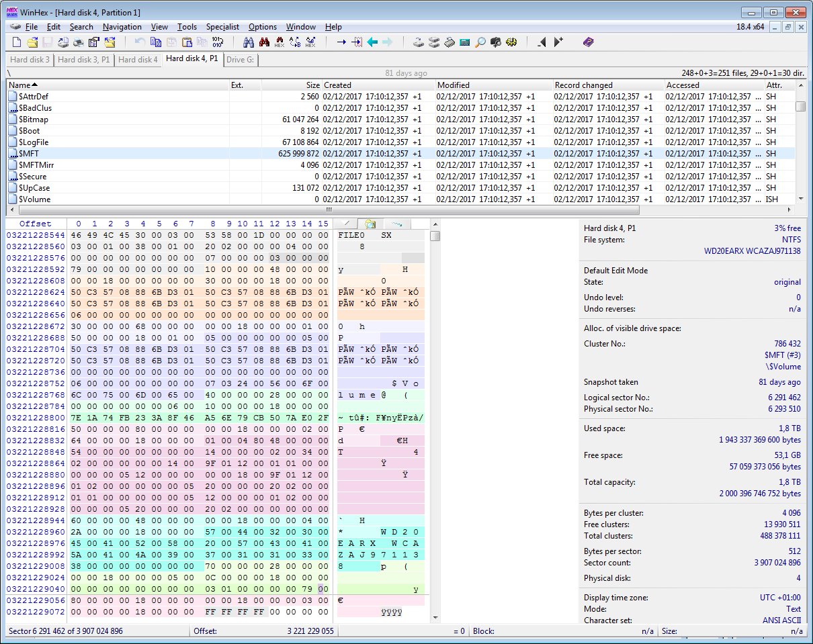This screenshot has height=644, width=813.
Task: Click the Back navigation arrow icon
Action: click(372, 42)
